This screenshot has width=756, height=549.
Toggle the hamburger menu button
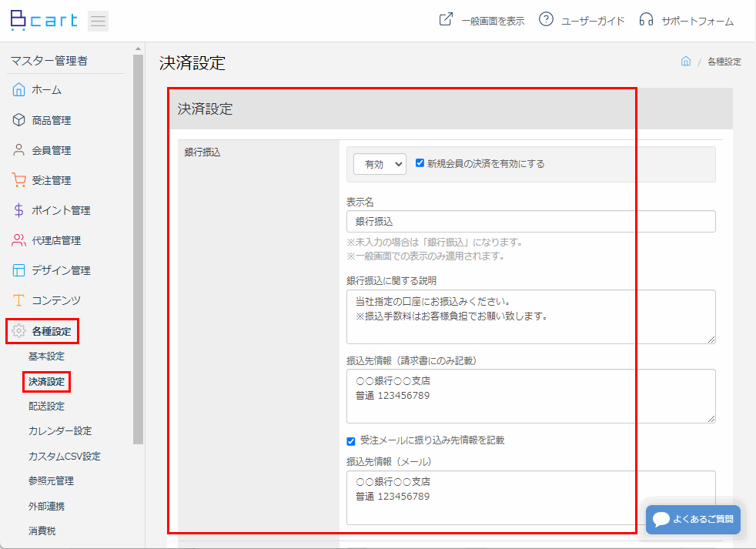coord(98,21)
